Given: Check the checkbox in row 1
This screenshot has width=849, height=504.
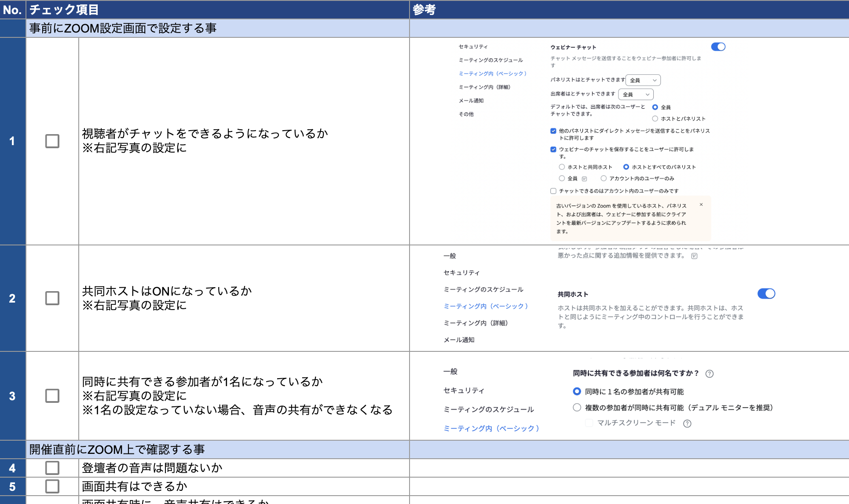Looking at the screenshot, I should [x=52, y=141].
